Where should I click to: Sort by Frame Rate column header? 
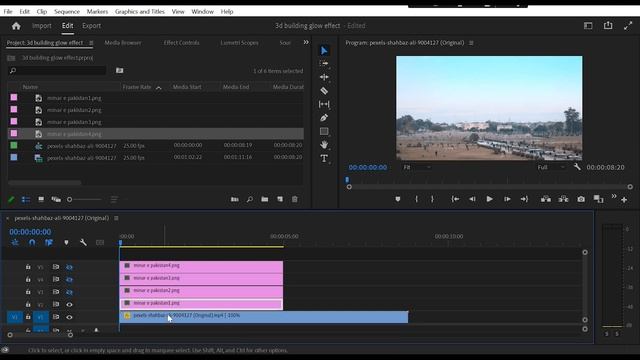(137, 87)
